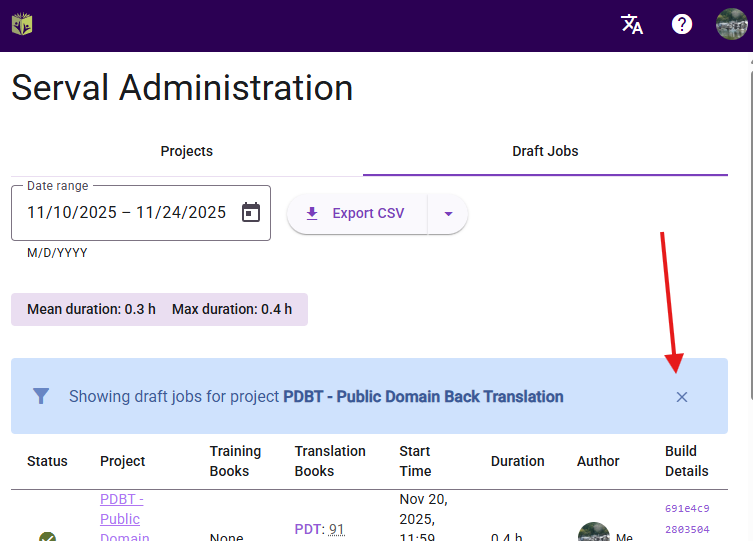This screenshot has width=753, height=541.
Task: Open the date range calendar picker
Action: 251,212
